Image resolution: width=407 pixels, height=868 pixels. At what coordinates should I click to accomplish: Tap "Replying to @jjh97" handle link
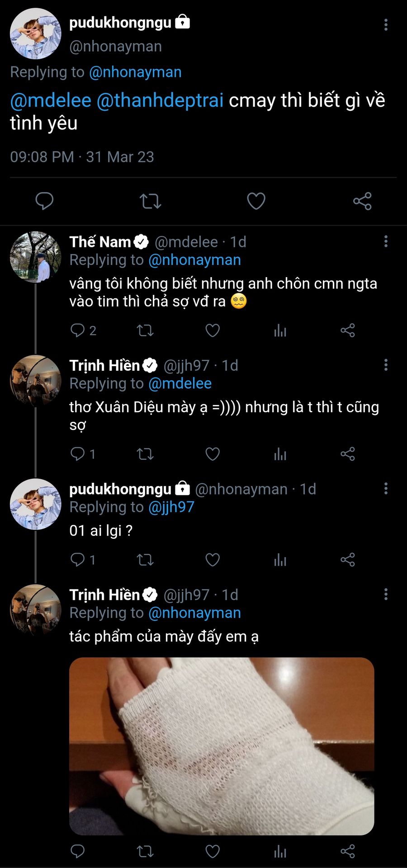(171, 507)
